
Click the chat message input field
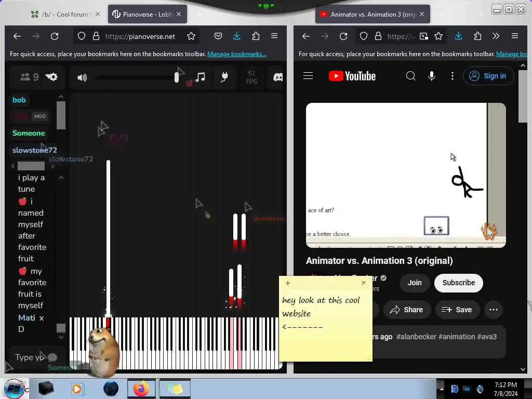36,357
